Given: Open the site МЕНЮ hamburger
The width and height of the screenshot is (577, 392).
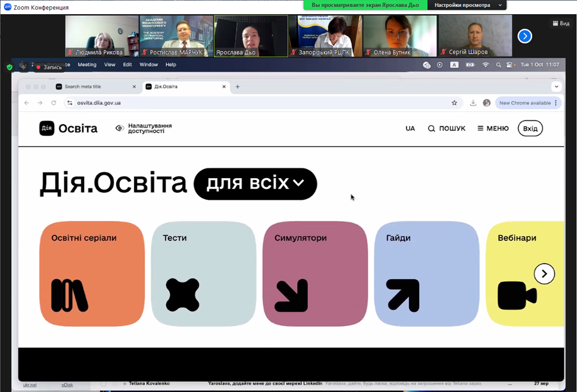Looking at the screenshot, I should pos(493,128).
